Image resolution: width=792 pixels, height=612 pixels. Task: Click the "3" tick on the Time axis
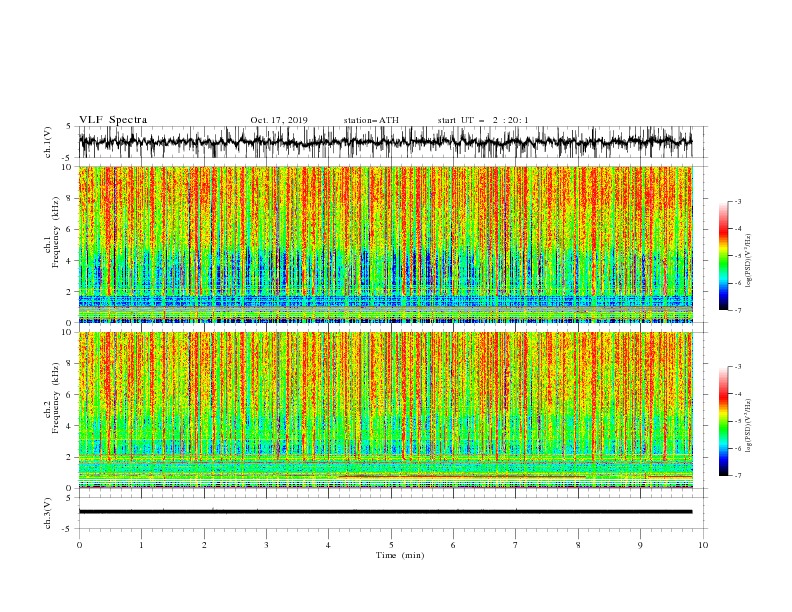(x=266, y=545)
